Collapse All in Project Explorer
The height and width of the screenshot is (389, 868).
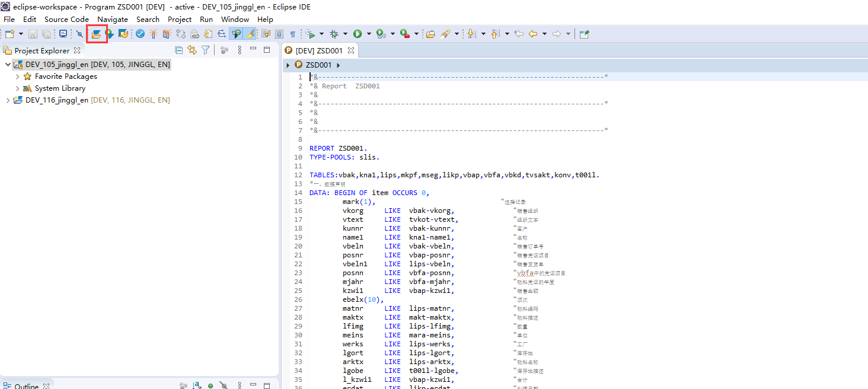[179, 50]
